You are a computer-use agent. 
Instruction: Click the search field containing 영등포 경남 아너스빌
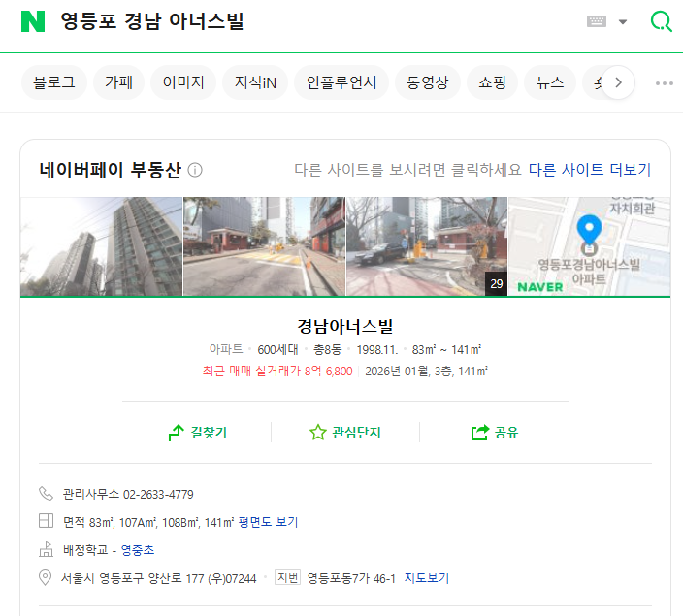point(152,21)
